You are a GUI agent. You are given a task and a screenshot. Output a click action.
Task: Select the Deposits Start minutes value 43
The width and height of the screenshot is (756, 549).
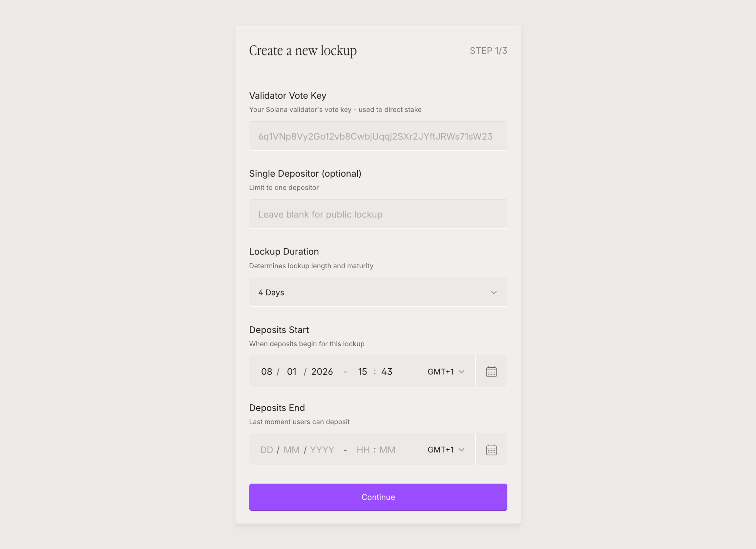[x=387, y=372]
